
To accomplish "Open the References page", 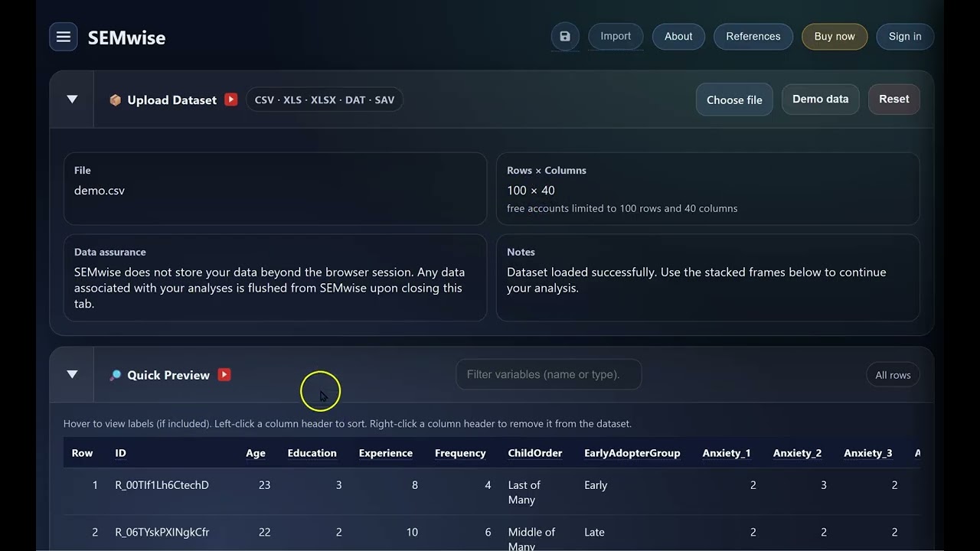I will pos(753,37).
